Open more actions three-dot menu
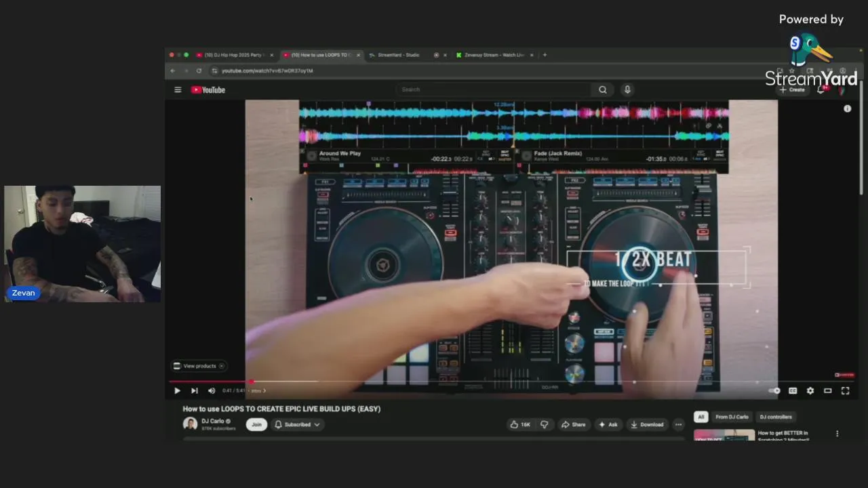 (678, 425)
